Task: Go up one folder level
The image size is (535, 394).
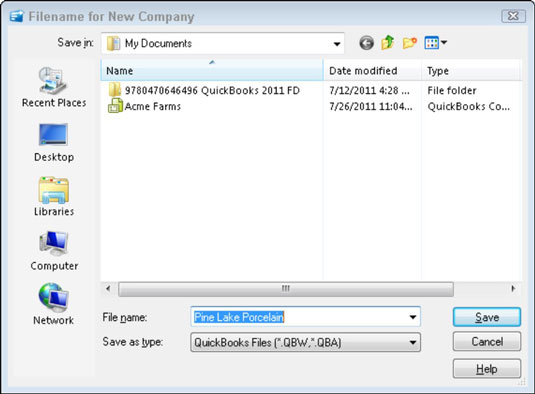Action: point(388,43)
